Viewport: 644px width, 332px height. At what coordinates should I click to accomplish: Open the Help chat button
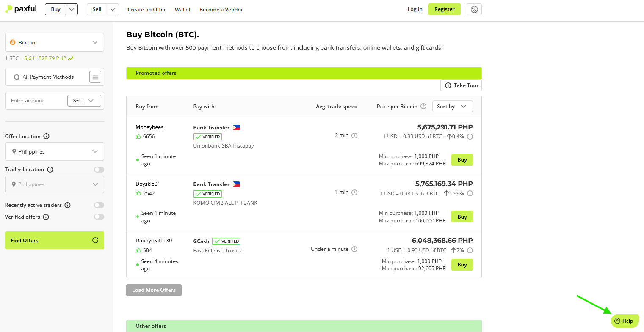625,321
